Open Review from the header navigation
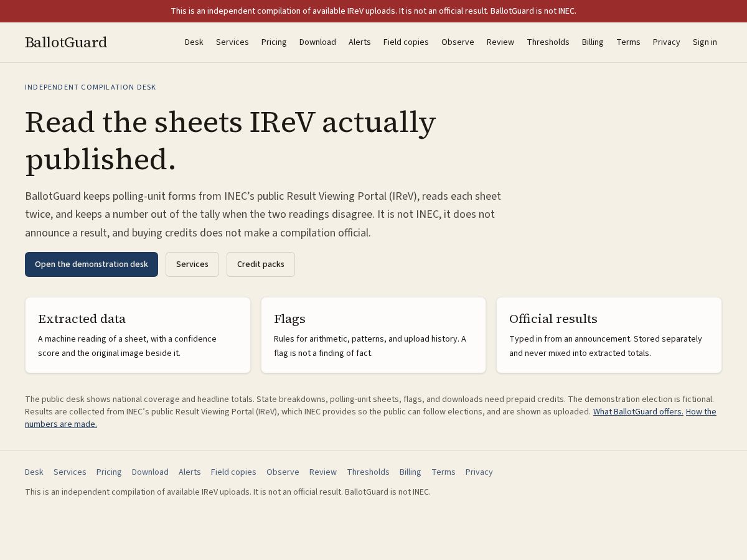This screenshot has width=747, height=560. (x=500, y=42)
